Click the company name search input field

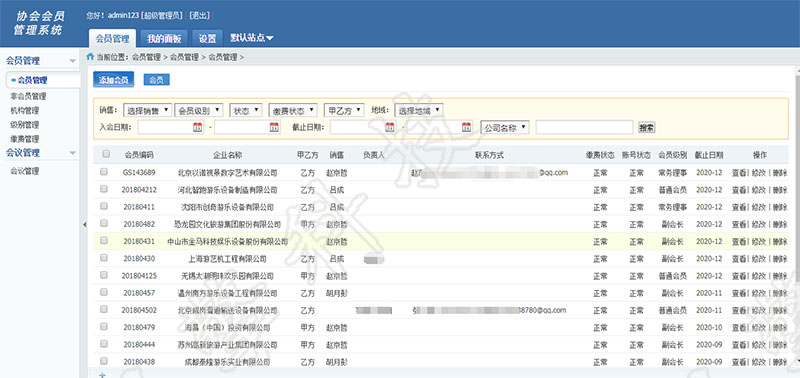click(584, 128)
